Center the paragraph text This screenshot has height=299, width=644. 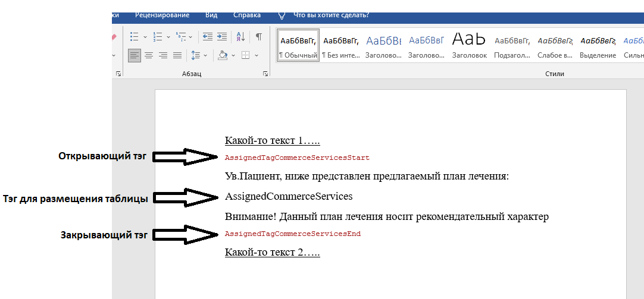tap(149, 55)
